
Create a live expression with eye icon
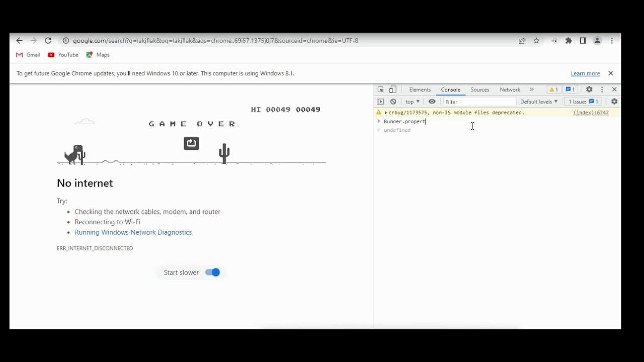(x=432, y=102)
